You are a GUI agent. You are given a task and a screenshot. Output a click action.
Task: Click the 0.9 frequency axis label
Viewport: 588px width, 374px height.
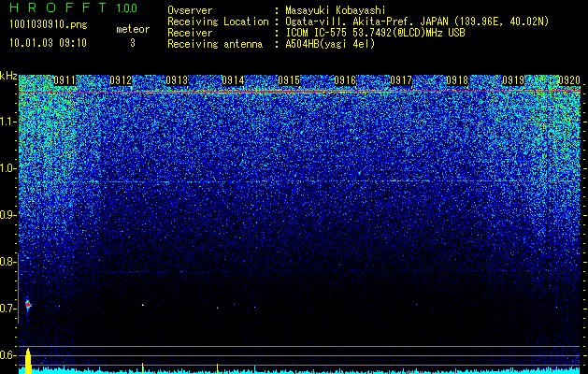(8, 215)
